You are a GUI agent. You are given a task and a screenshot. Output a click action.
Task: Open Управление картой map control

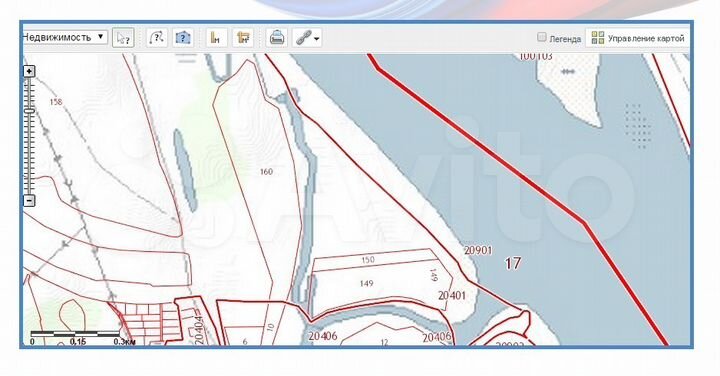coord(638,38)
